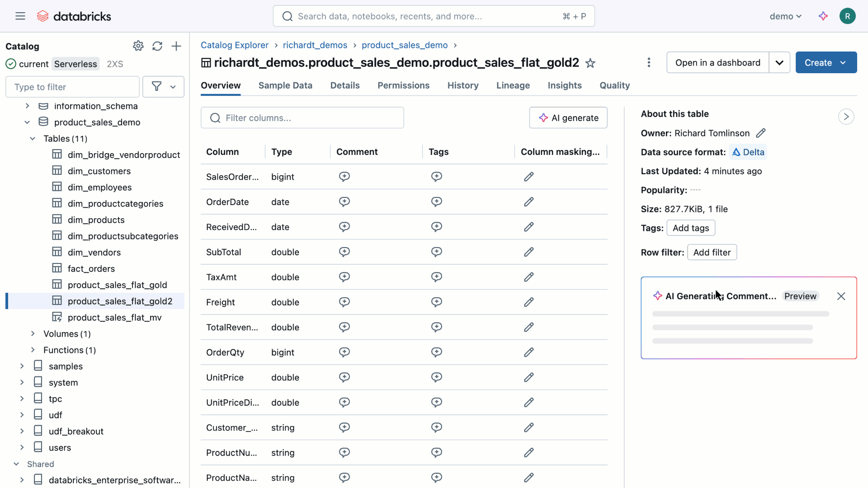The width and height of the screenshot is (868, 488).
Task: Open the Permissions tab
Action: tap(403, 85)
